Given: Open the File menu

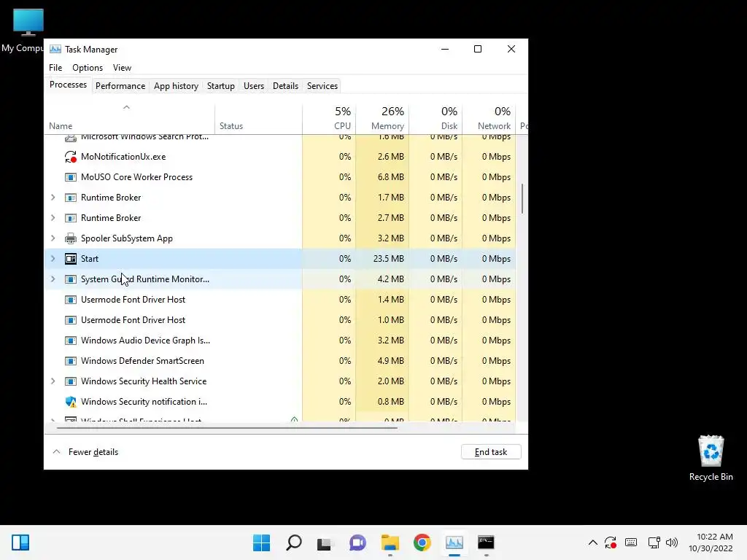Looking at the screenshot, I should coord(55,68).
